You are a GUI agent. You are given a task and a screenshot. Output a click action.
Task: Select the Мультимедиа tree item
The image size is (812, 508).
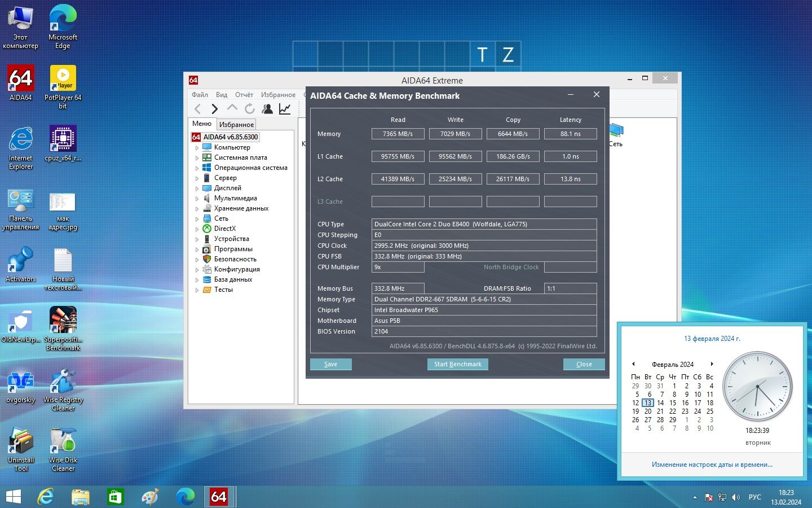(x=235, y=198)
